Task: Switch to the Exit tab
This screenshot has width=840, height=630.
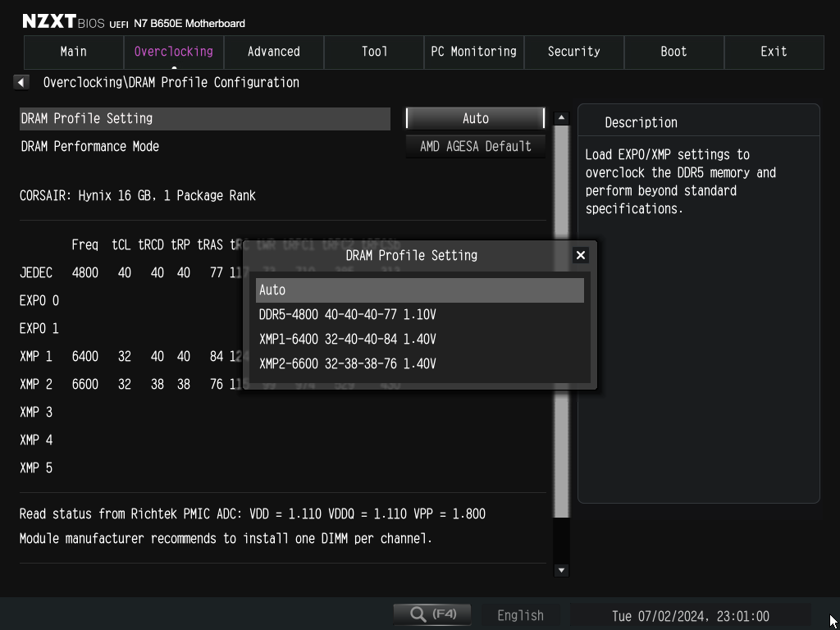Action: tap(774, 52)
